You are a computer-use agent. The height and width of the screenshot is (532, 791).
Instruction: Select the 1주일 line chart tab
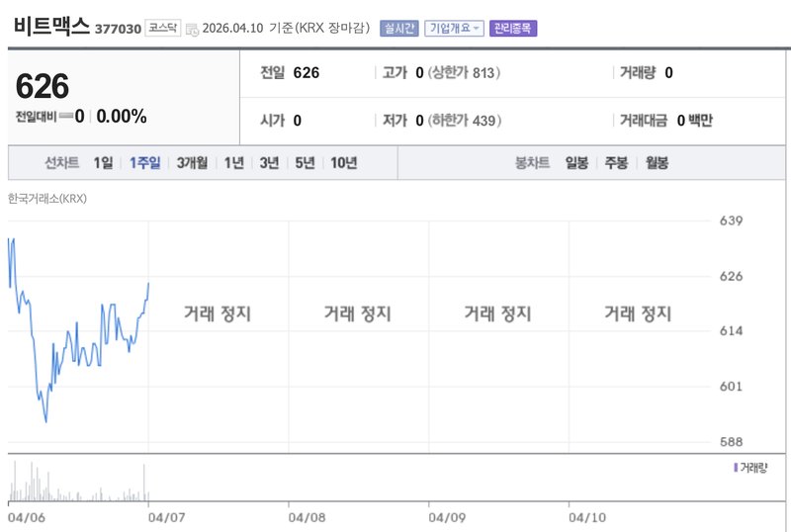pyautogui.click(x=144, y=163)
